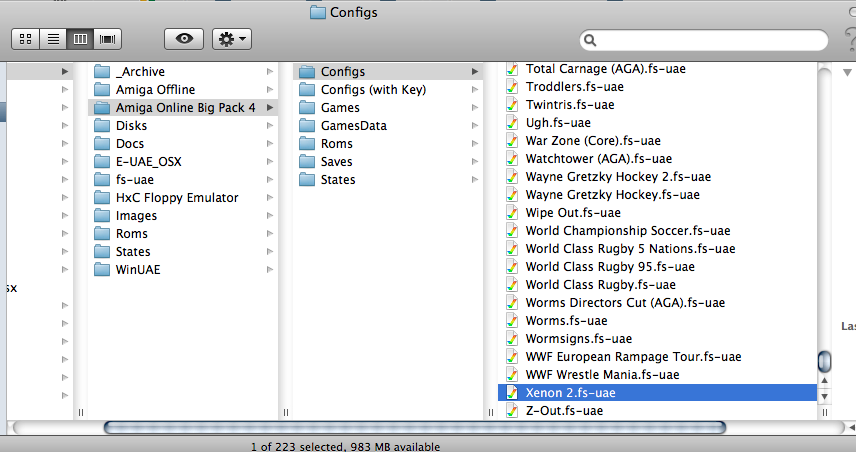Select Wayne Gretzky Hockey 2.fs-uae
Screen dimensions: 856x452
click(x=657, y=177)
